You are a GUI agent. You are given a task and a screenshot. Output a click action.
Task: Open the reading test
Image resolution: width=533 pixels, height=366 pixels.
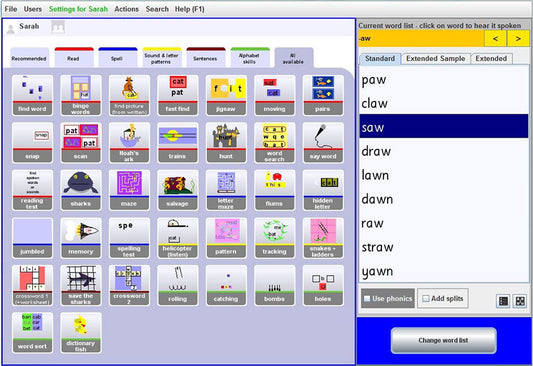tap(32, 190)
